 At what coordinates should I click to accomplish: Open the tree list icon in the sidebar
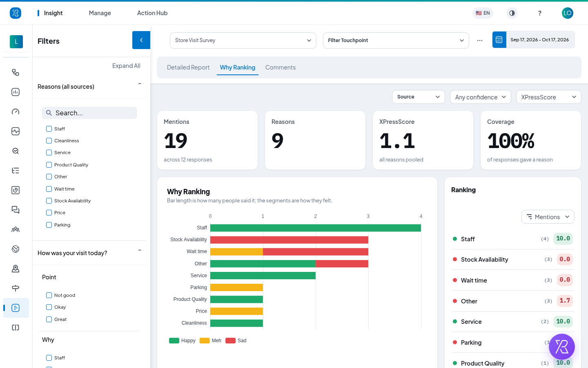tap(16, 171)
